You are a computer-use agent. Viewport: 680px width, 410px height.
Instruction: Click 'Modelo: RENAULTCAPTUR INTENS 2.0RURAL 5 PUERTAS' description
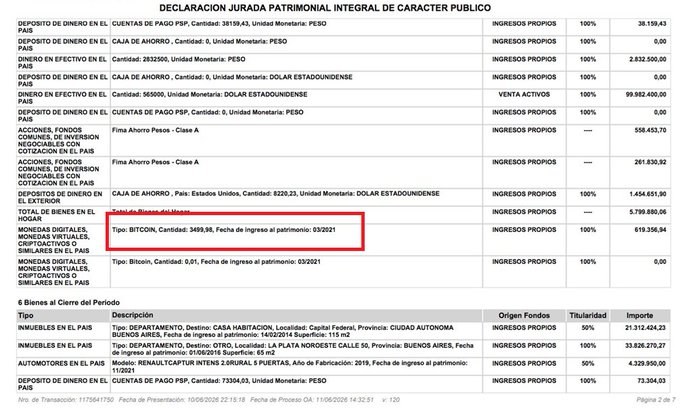290,367
